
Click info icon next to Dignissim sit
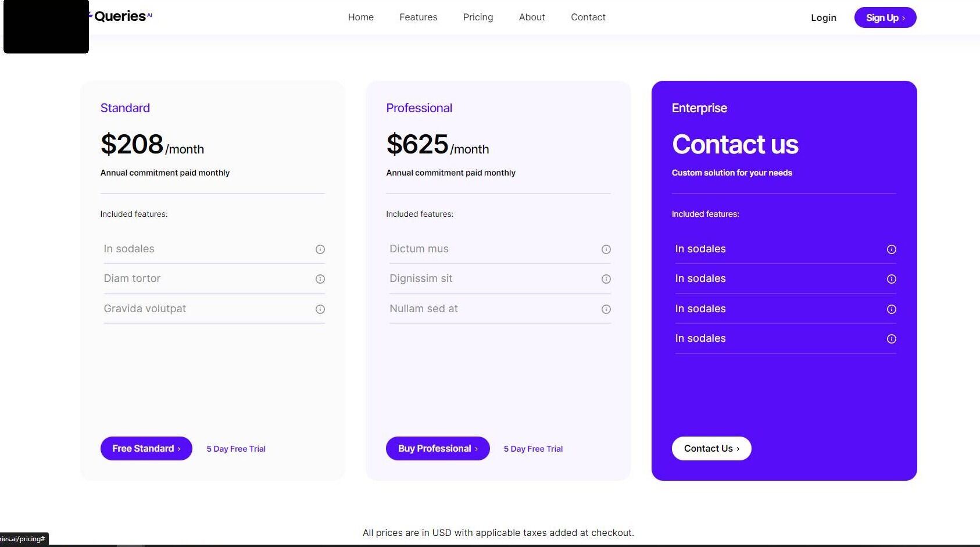(606, 279)
